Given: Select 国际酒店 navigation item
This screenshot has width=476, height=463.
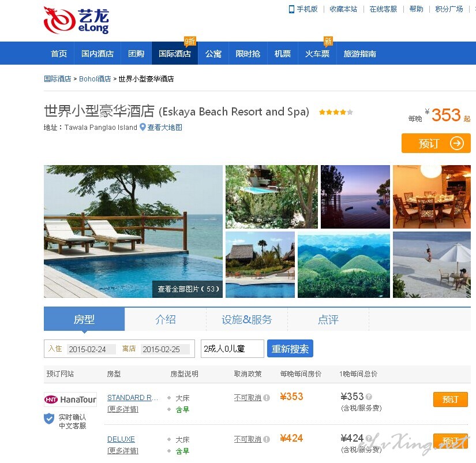Looking at the screenshot, I should (x=175, y=54).
